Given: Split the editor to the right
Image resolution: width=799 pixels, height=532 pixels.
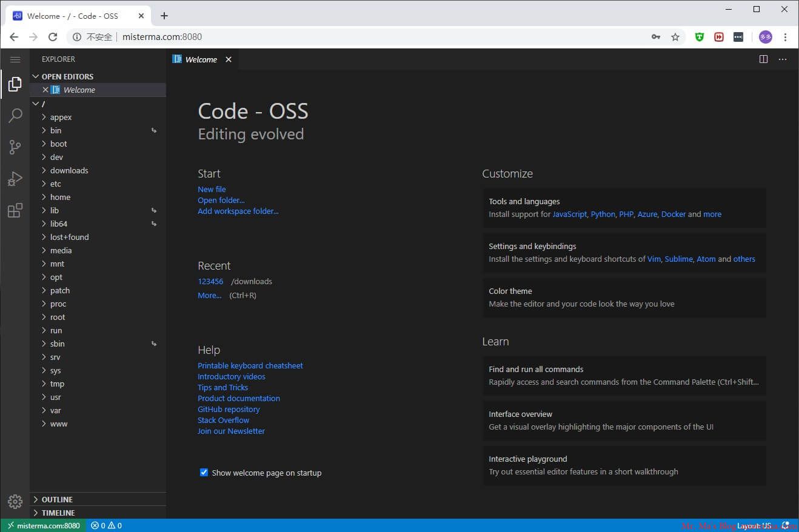Looking at the screenshot, I should tap(763, 59).
